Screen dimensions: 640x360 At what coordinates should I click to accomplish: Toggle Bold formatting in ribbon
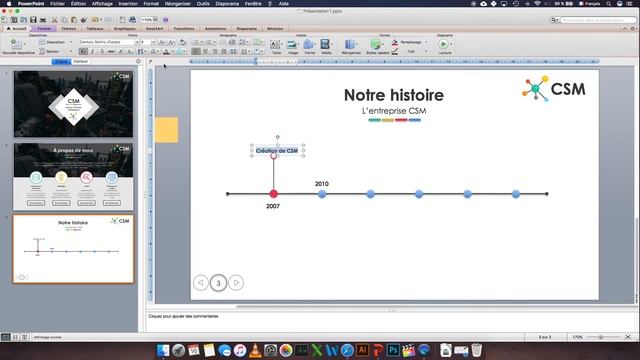tap(84, 51)
